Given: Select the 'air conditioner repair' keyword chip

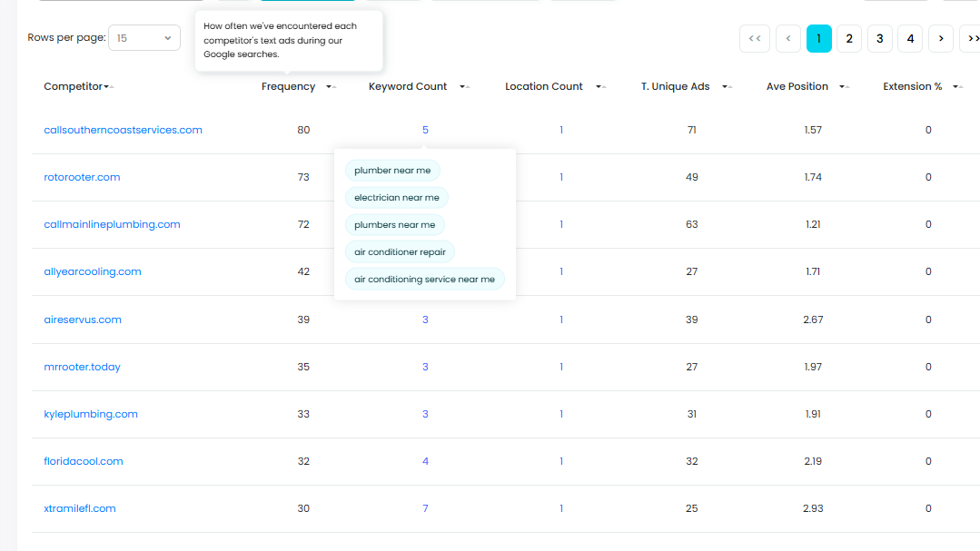Looking at the screenshot, I should tap(400, 251).
